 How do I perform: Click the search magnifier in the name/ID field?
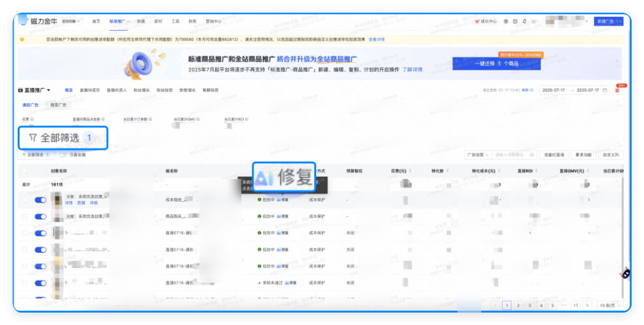pos(532,155)
